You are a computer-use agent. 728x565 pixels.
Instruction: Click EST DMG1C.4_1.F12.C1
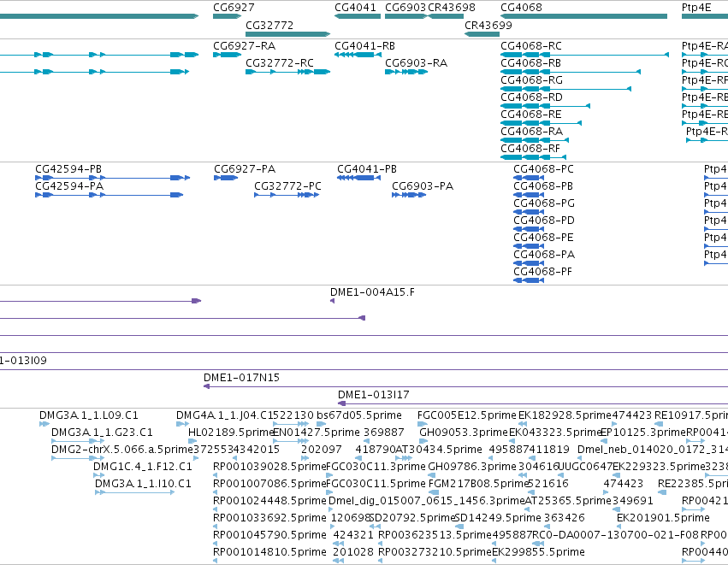pos(99,475)
